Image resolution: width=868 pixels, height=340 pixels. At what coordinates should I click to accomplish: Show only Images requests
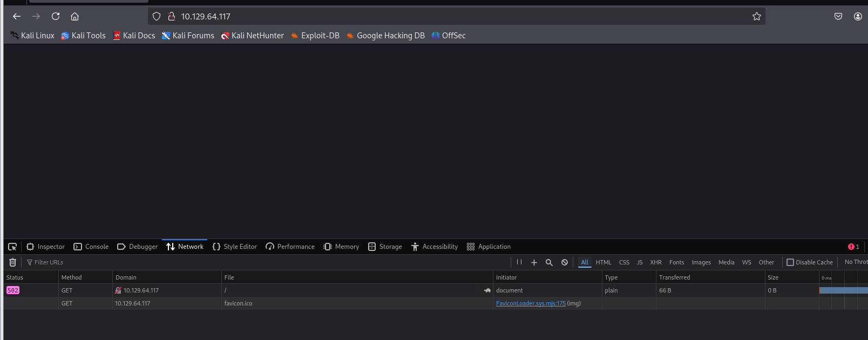pos(701,262)
